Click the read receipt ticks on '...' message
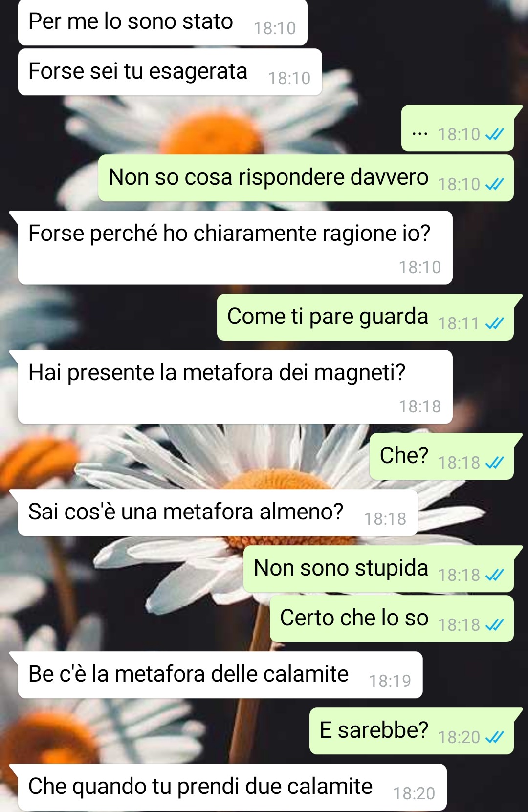The image size is (528, 812). pyautogui.click(x=494, y=134)
